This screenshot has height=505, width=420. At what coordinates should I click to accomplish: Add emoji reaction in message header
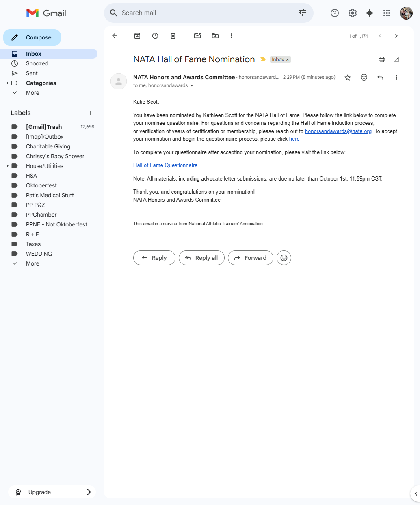[364, 77]
